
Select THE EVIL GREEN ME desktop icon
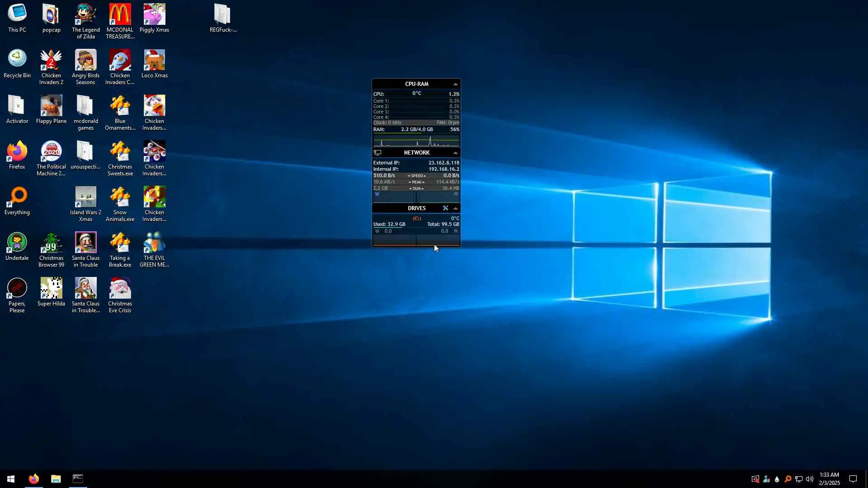point(154,243)
